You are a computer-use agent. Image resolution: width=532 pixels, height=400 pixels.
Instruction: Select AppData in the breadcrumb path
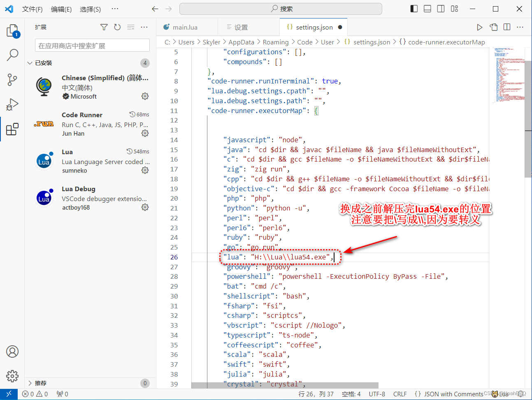[x=241, y=42]
